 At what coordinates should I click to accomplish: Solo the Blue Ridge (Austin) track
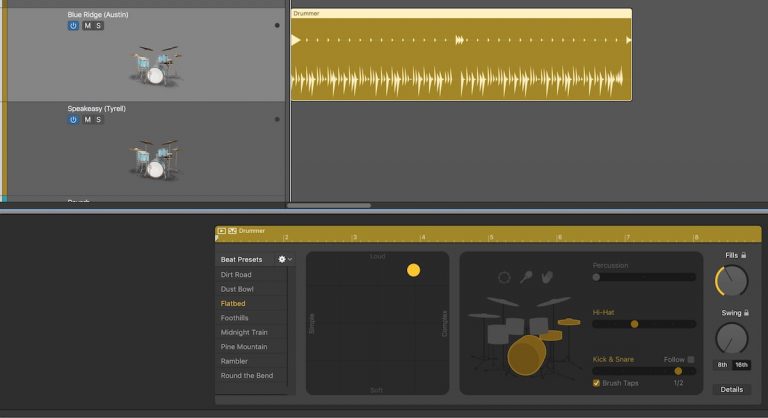(x=98, y=25)
